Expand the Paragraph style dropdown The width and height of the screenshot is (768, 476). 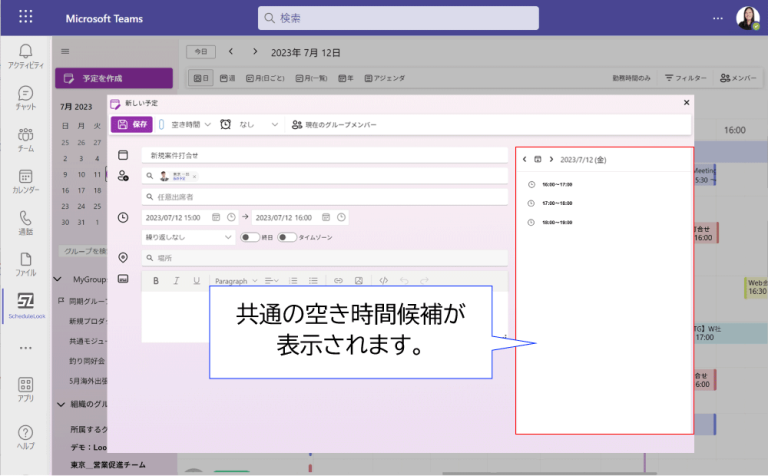point(237,281)
